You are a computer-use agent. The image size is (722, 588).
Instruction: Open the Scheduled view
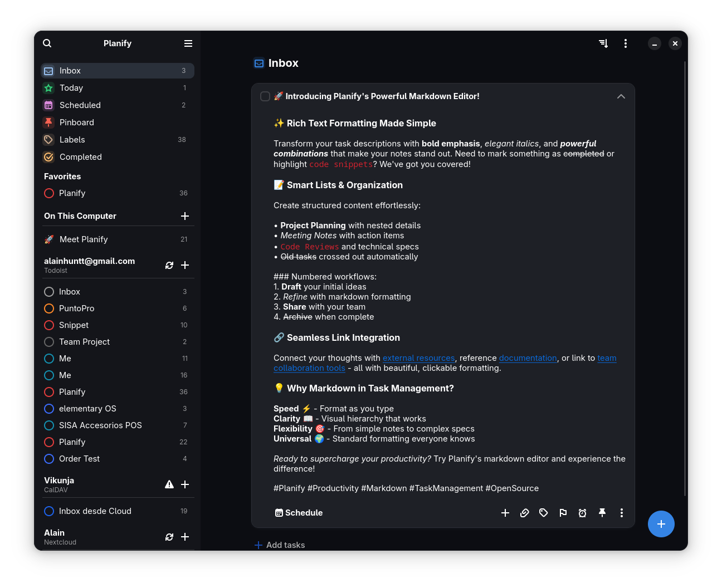tap(118, 105)
